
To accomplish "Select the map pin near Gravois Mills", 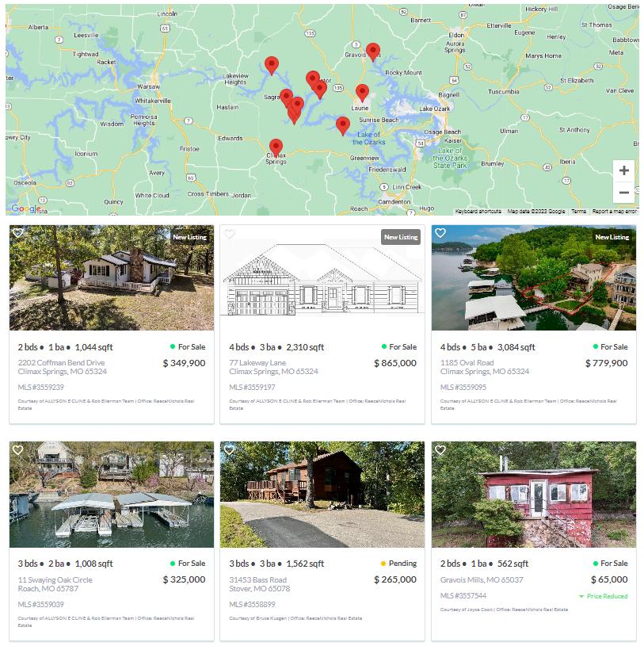I will click(x=373, y=52).
